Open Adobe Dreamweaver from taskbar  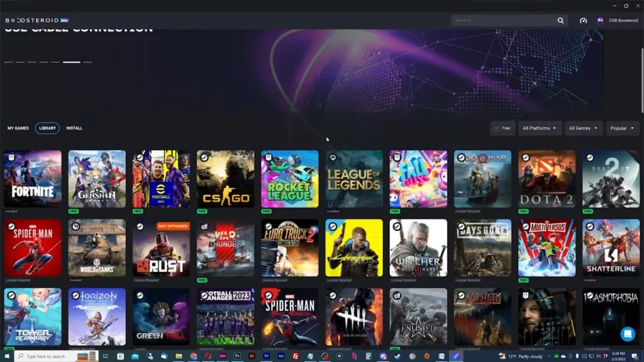(223, 356)
